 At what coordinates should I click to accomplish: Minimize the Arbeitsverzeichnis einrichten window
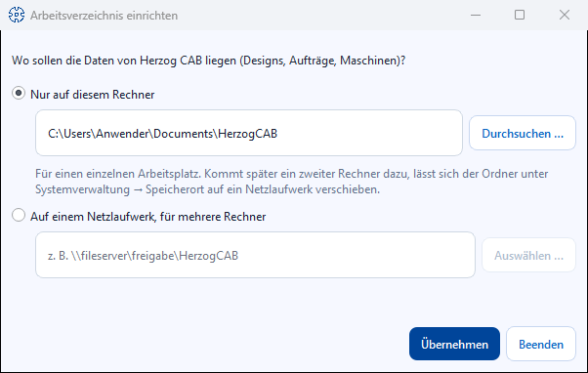pos(476,15)
